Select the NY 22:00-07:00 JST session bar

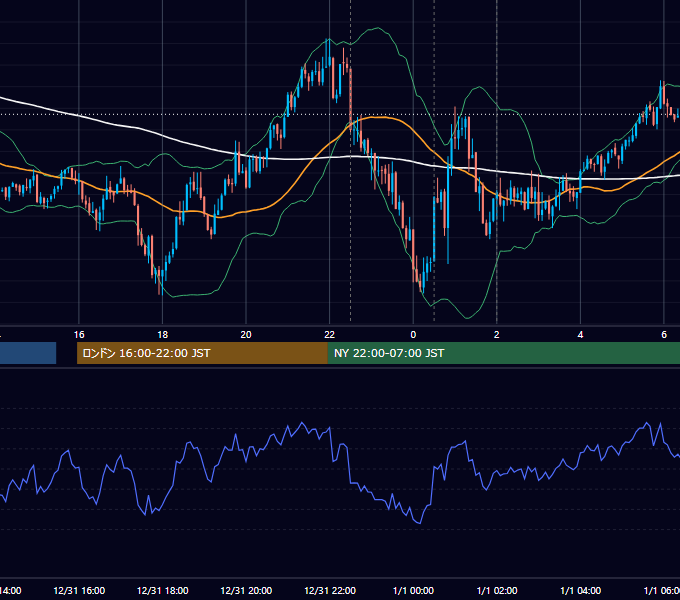(x=503, y=353)
